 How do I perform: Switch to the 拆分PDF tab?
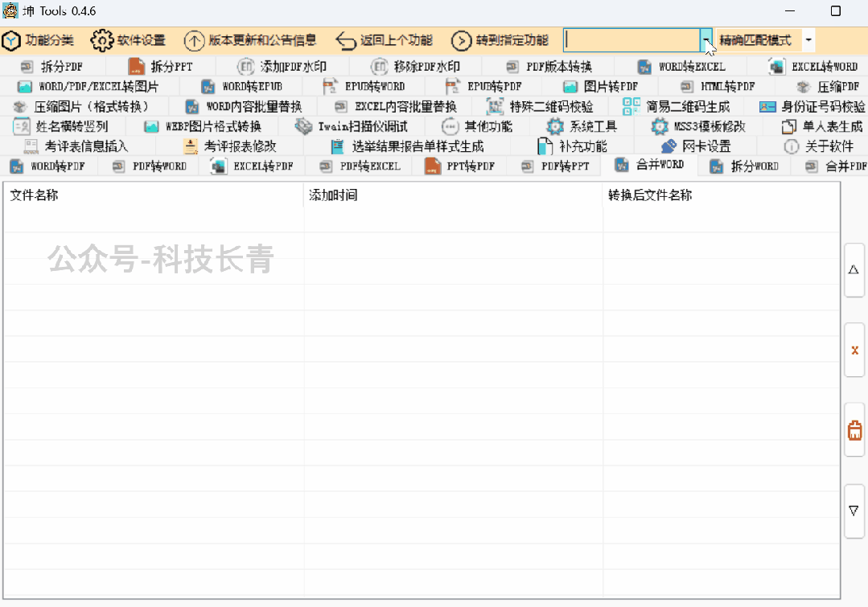click(52, 67)
